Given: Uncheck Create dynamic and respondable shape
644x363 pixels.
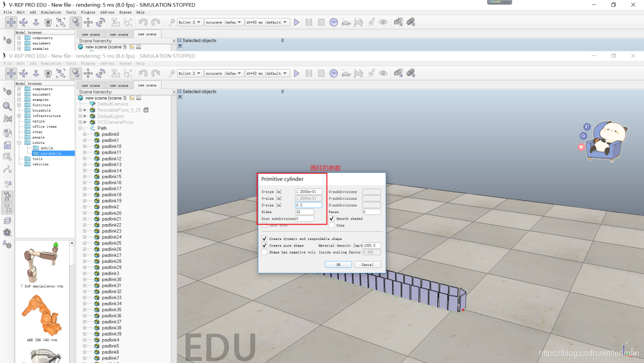Looking at the screenshot, I should [x=264, y=238].
